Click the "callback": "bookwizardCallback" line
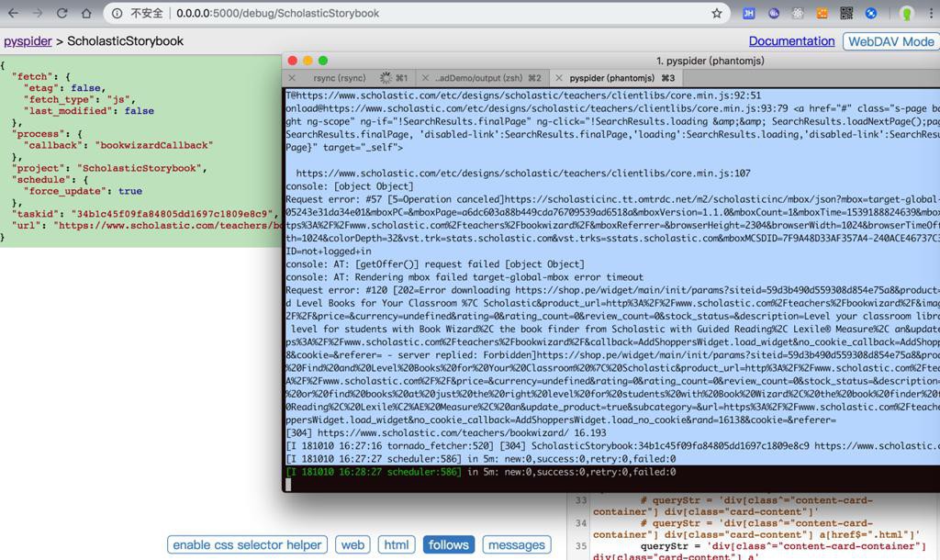The image size is (940, 560). tap(118, 145)
